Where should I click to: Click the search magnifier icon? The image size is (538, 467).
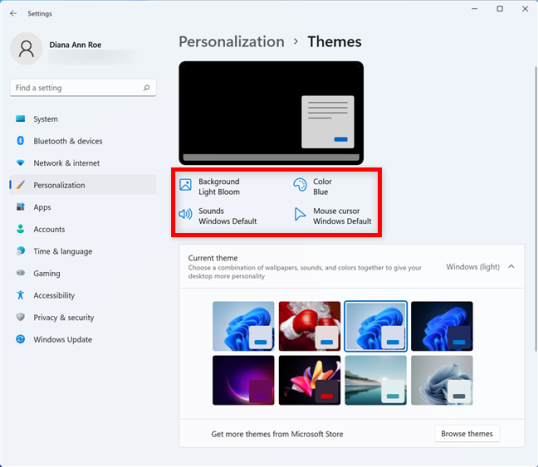pyautogui.click(x=147, y=88)
